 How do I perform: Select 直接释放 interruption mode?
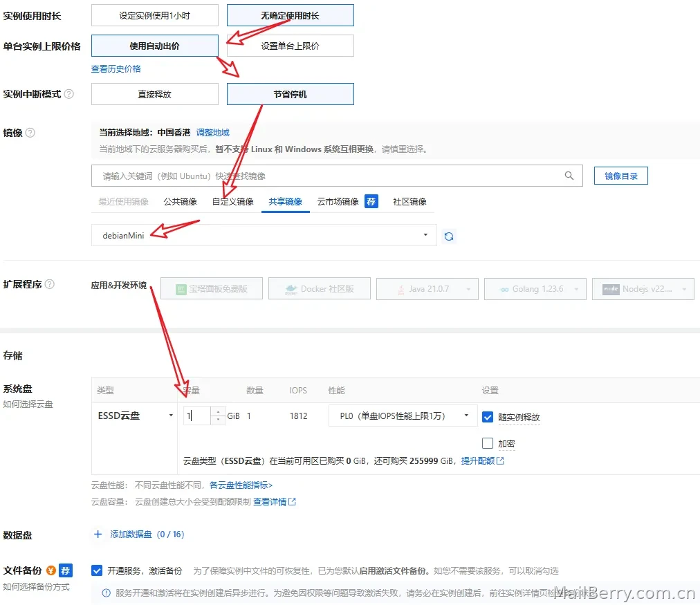154,94
